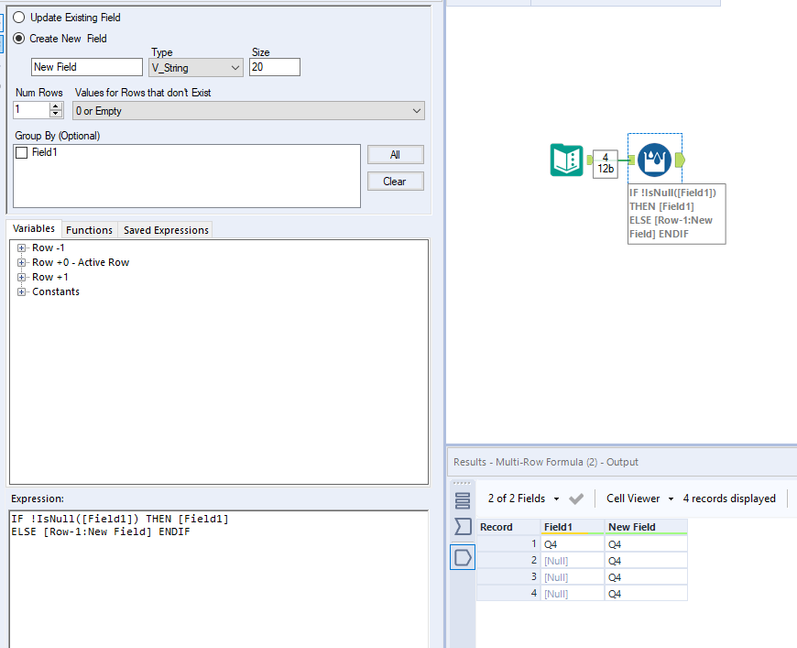The image size is (797, 648).
Task: Open the results messages list icon
Action: (x=463, y=501)
